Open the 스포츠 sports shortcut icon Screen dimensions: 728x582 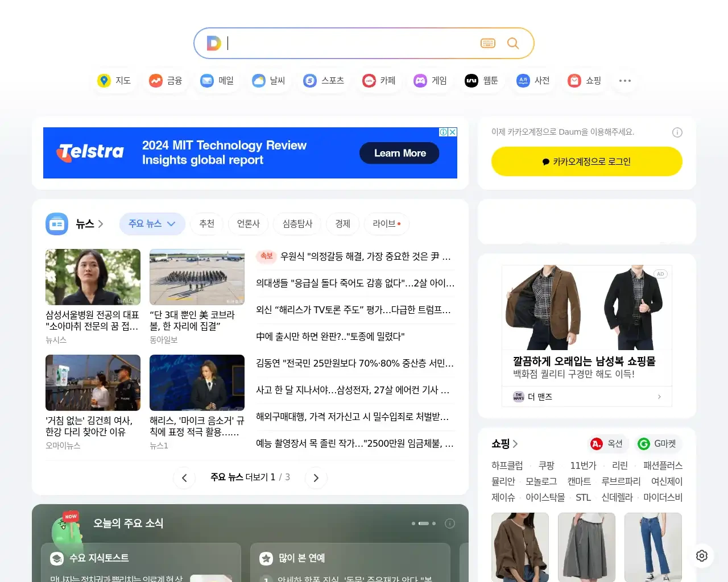(x=310, y=81)
